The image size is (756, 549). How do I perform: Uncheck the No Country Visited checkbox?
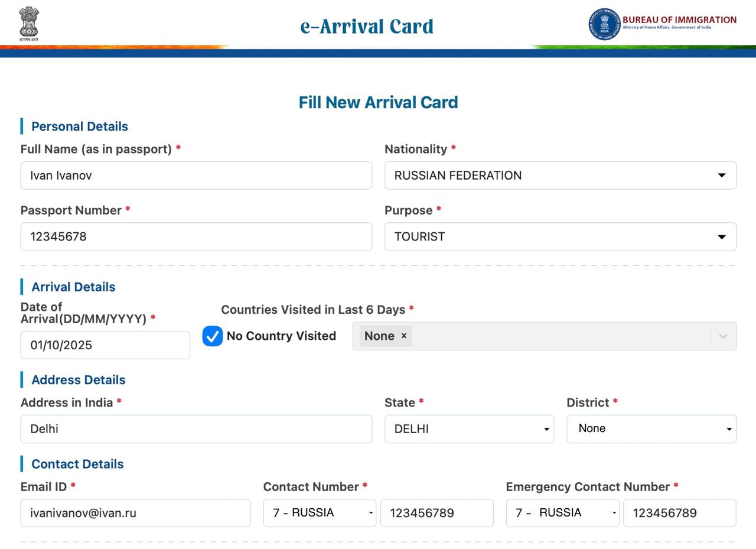point(213,336)
